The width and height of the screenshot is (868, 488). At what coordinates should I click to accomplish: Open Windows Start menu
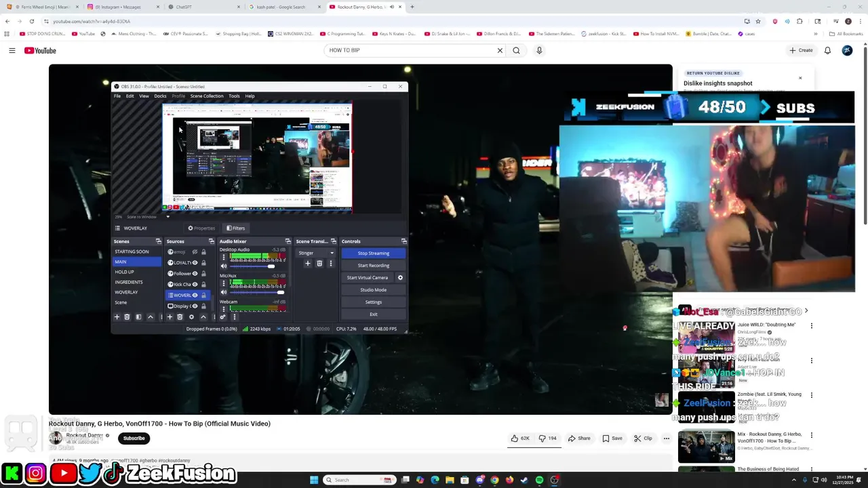[x=314, y=480]
